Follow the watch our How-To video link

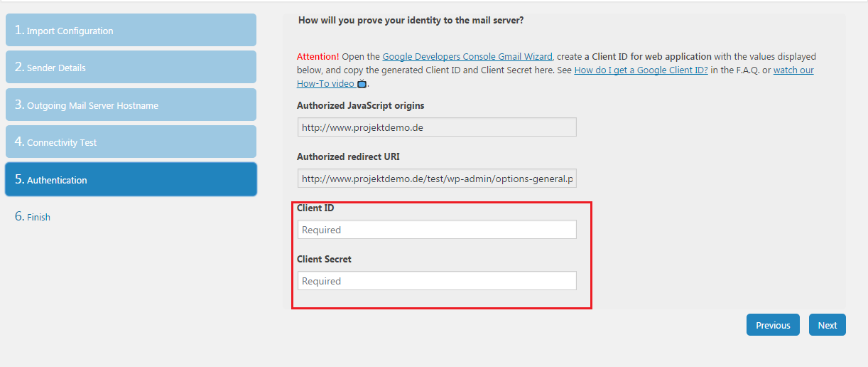(x=793, y=70)
